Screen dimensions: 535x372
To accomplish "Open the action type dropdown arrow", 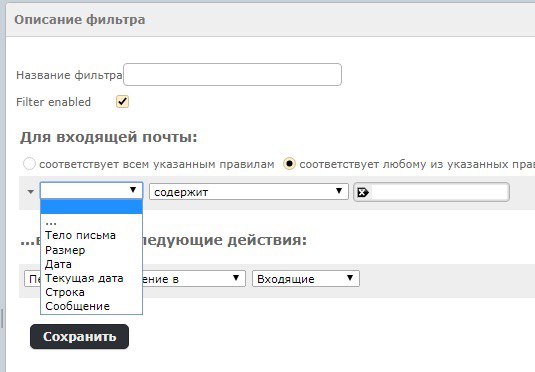I will pos(236,278).
